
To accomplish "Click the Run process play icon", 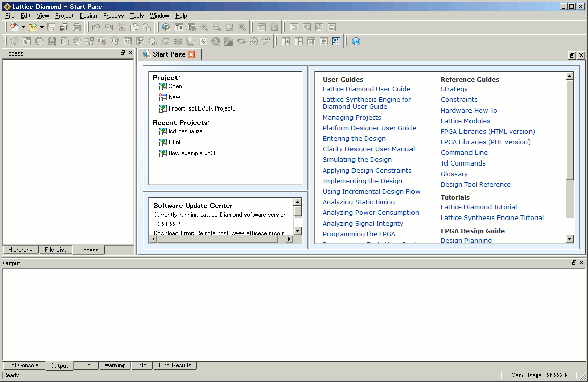I will click(x=294, y=27).
